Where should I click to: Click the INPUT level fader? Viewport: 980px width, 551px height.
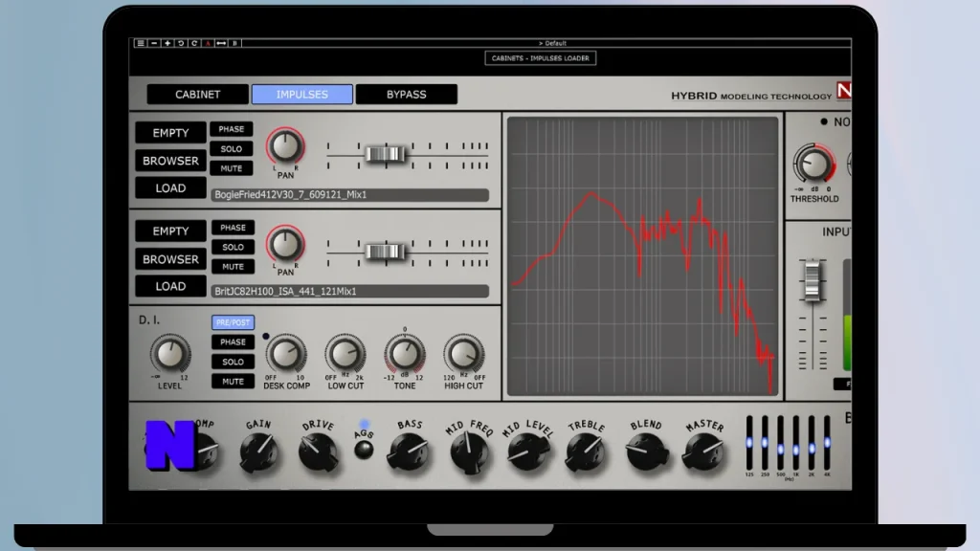tap(812, 280)
